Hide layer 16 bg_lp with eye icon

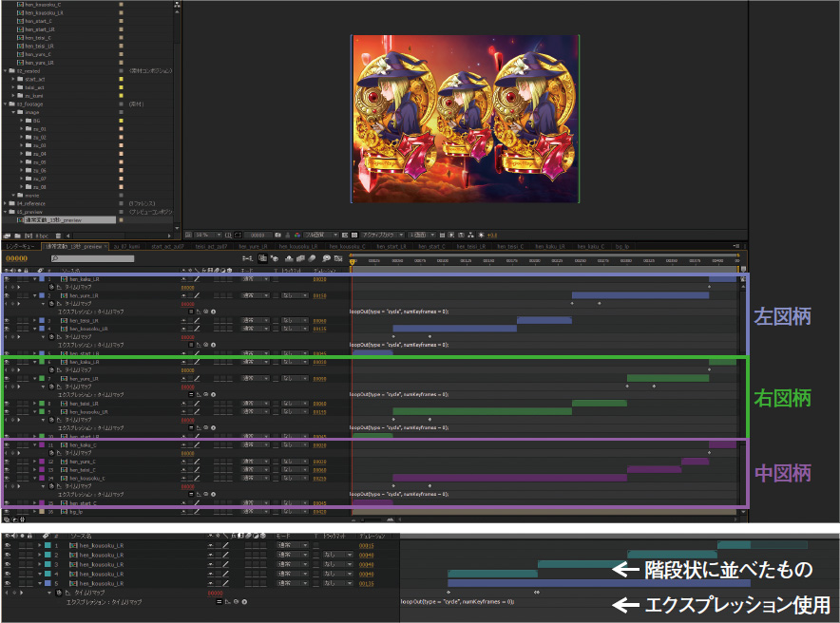click(7, 512)
